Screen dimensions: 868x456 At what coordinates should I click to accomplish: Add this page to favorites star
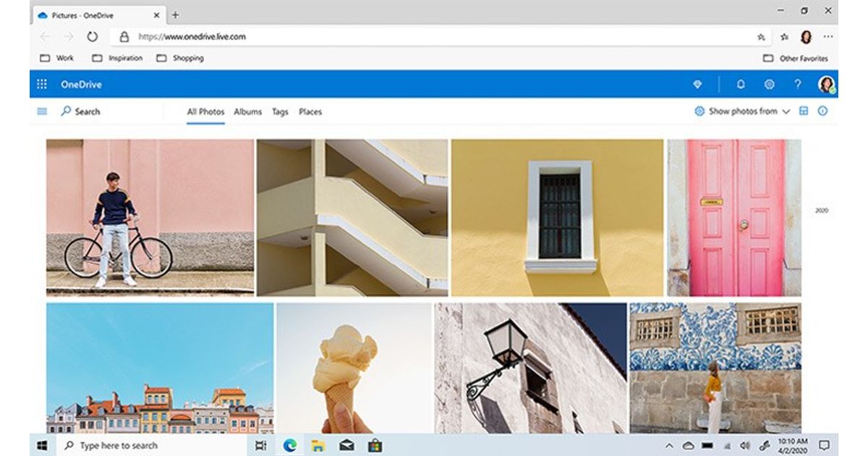coord(761,37)
